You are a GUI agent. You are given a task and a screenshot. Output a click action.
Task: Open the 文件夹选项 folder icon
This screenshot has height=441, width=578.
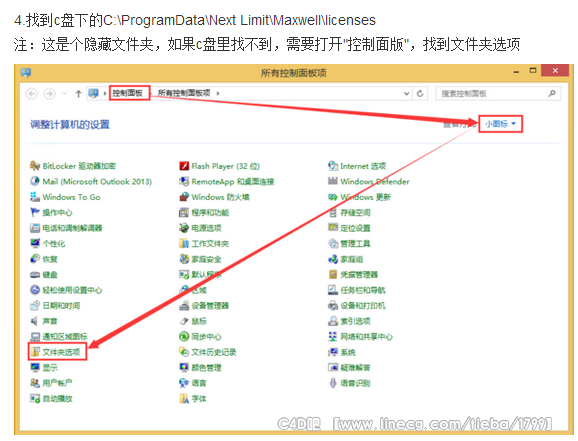coord(35,352)
